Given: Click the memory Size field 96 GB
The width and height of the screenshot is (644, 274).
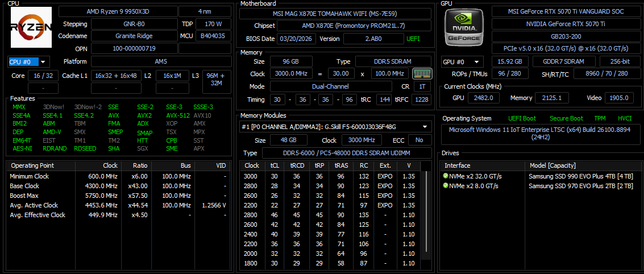Looking at the screenshot, I should 291,61.
